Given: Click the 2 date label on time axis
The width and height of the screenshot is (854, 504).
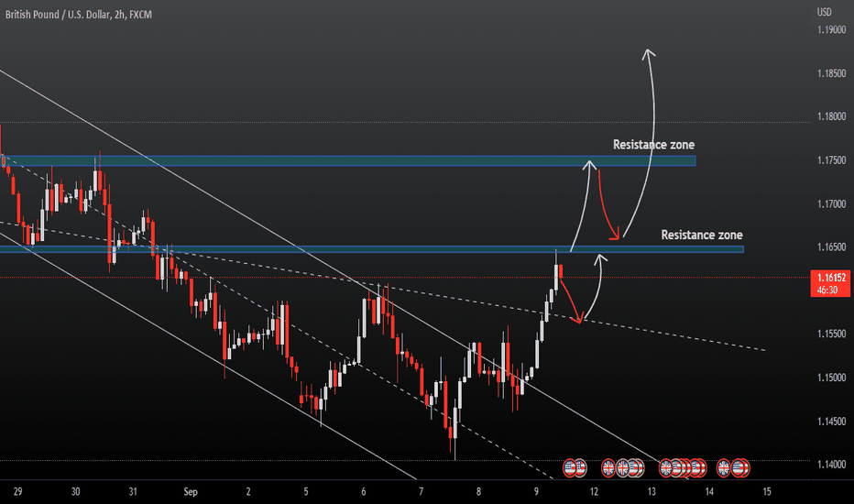Looking at the screenshot, I should (248, 491).
